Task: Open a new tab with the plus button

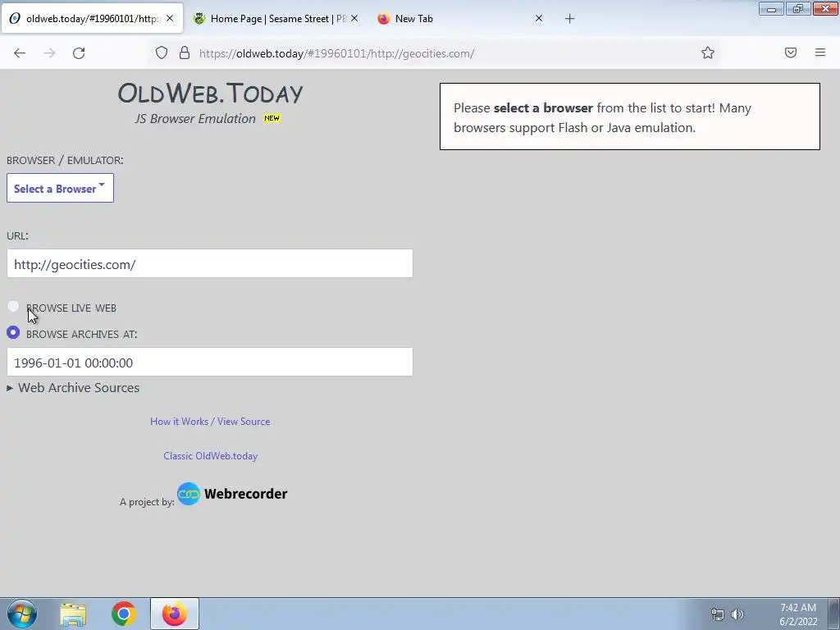Action: (x=569, y=19)
